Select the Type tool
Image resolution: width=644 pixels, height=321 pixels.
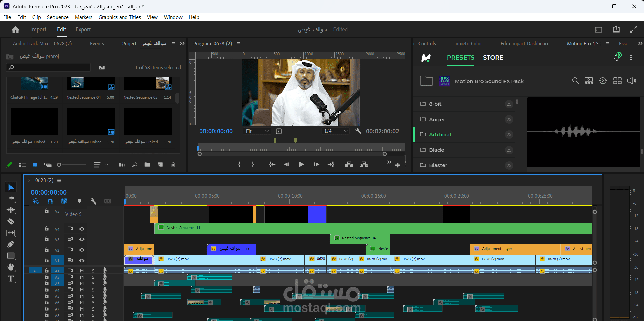tap(11, 279)
